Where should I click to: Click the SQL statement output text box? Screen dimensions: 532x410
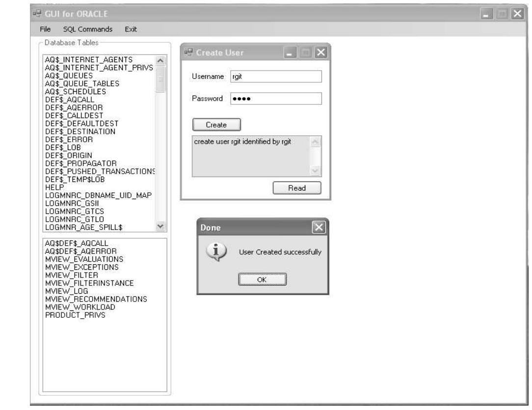(251, 156)
